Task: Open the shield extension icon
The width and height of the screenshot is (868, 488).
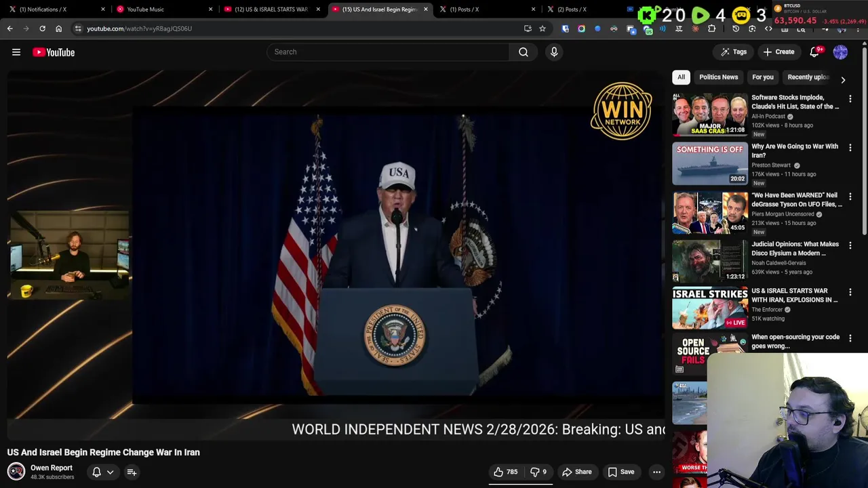Action: click(x=566, y=28)
